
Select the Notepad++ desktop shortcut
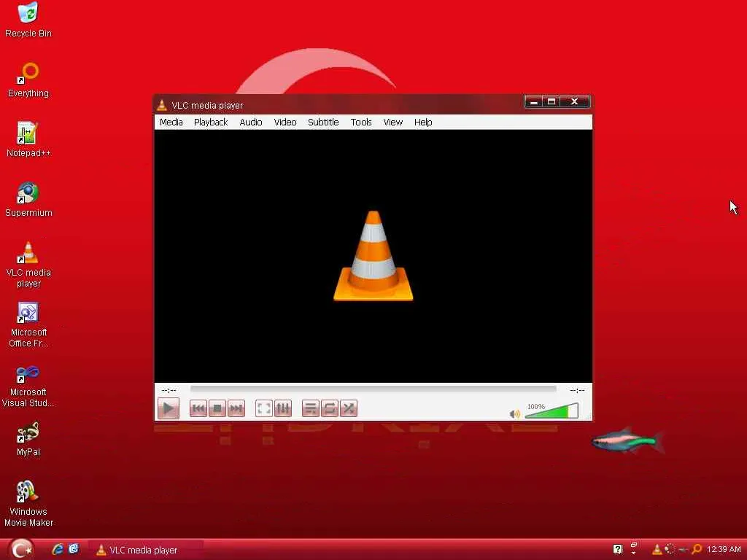28,139
